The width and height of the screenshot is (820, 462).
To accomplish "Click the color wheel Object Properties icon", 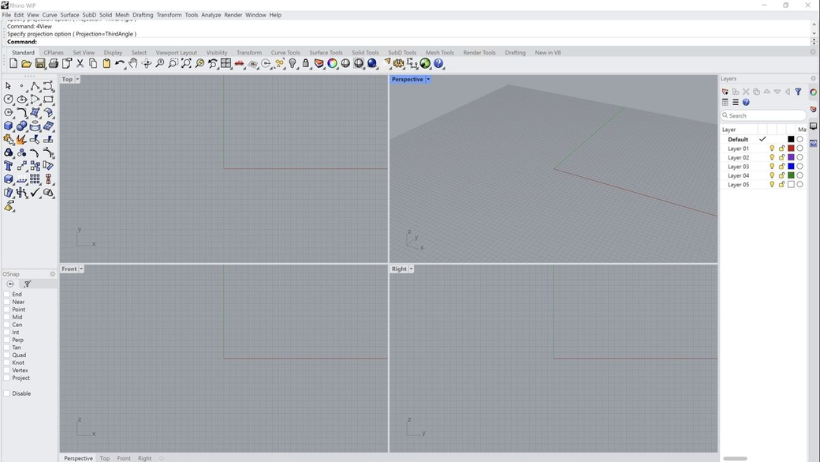I will tap(332, 63).
